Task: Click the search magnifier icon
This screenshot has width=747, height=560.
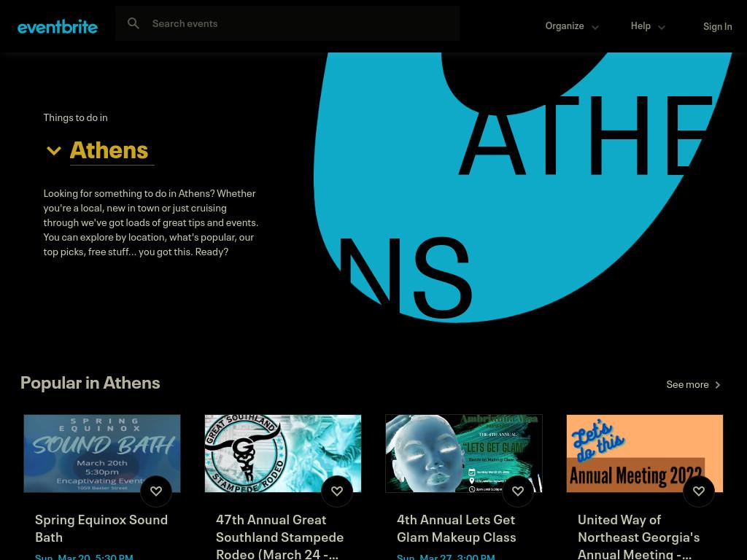Action: [133, 23]
